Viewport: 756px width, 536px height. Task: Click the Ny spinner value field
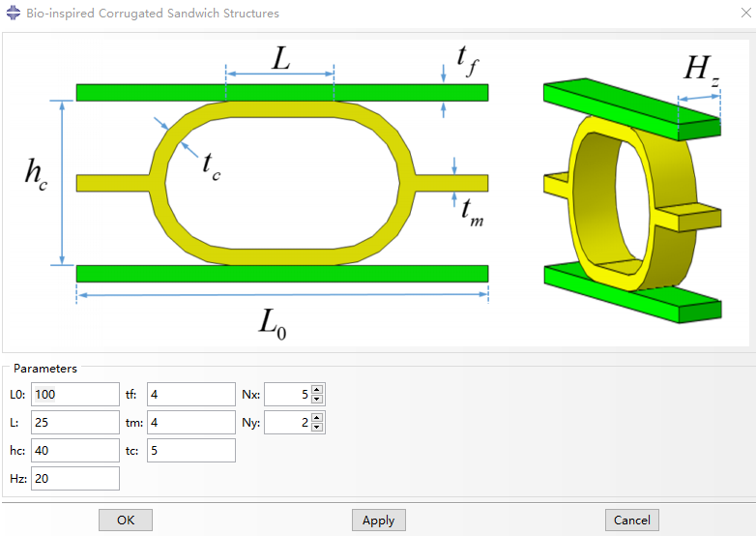click(288, 422)
